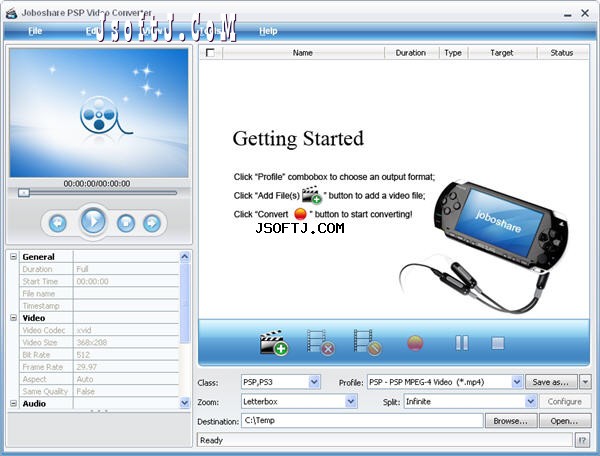Viewport: 600px width, 456px height.
Task: Open the Profile combobox PSP MPEG-4 Video
Action: pyautogui.click(x=517, y=382)
